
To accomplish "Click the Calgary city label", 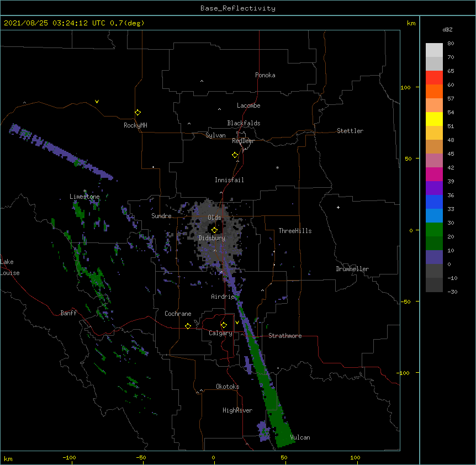I will click(x=221, y=333).
